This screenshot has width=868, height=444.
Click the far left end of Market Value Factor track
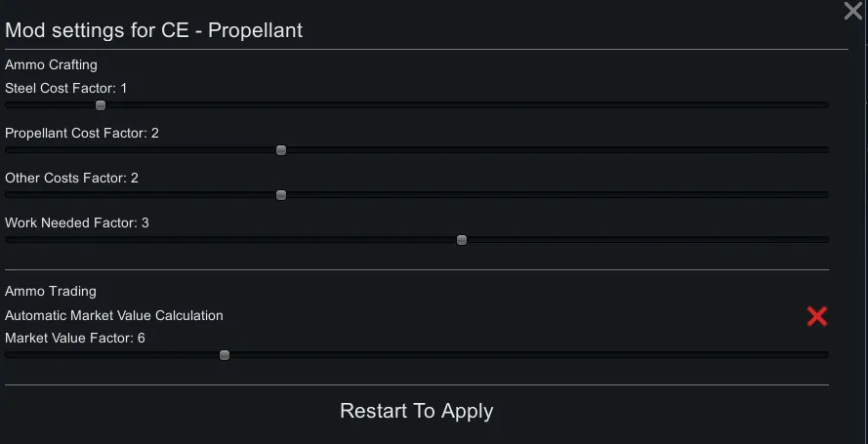pos(9,355)
